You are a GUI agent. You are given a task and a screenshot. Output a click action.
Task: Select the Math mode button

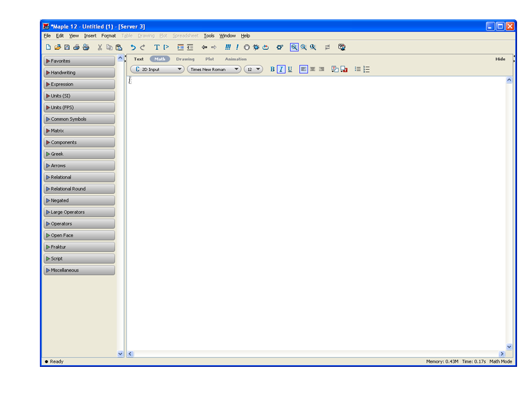point(160,59)
